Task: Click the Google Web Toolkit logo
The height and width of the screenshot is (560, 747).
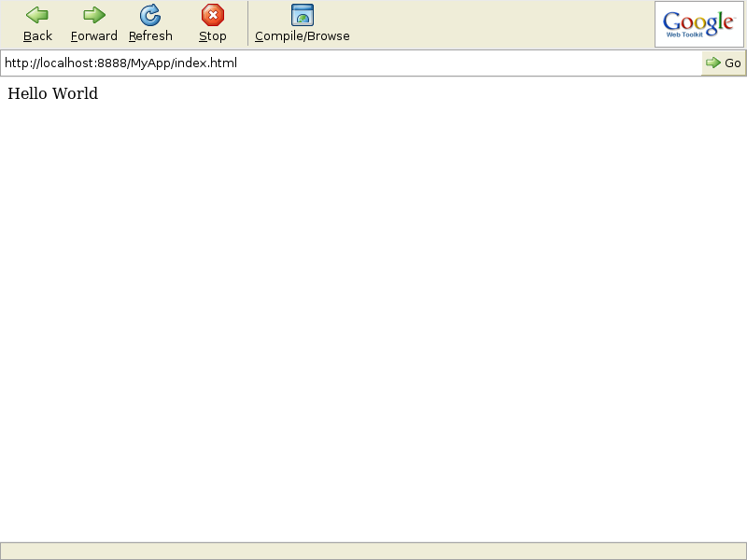Action: pyautogui.click(x=699, y=25)
